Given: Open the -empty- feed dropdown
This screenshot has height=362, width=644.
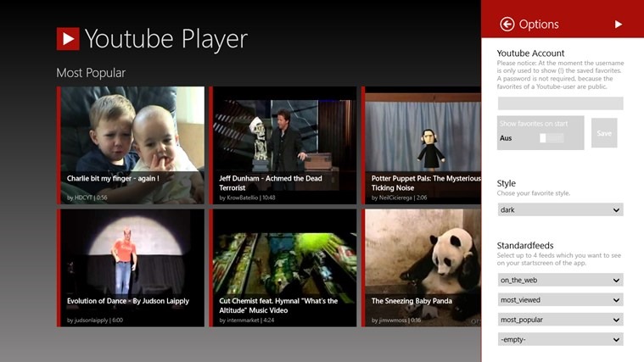Looking at the screenshot, I should (561, 339).
